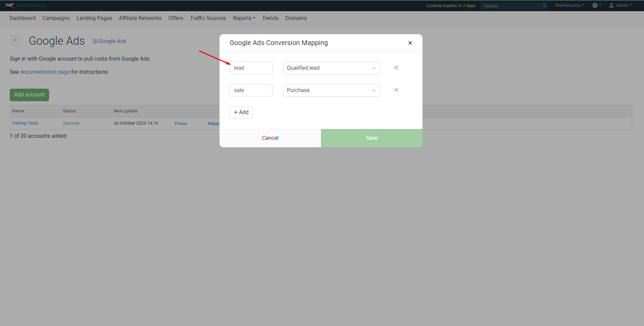This screenshot has height=326, width=644.
Task: Open the Qualified lead dropdown
Action: [x=331, y=68]
